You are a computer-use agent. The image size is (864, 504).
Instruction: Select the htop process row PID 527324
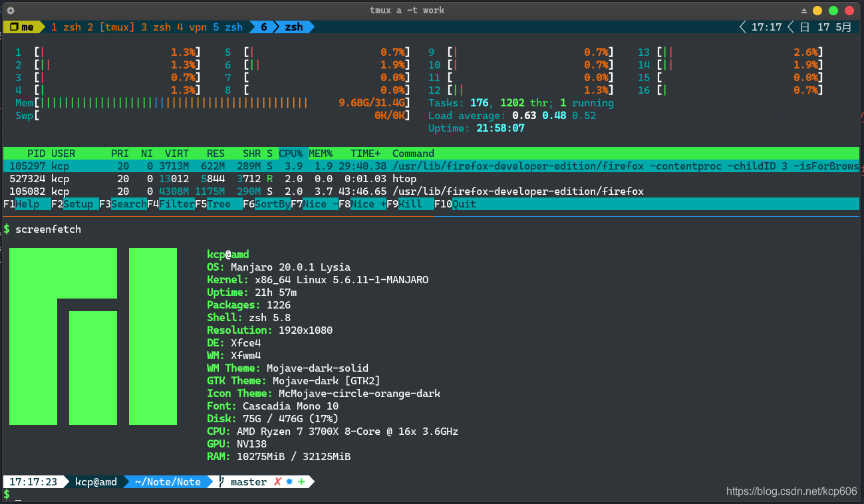432,179
